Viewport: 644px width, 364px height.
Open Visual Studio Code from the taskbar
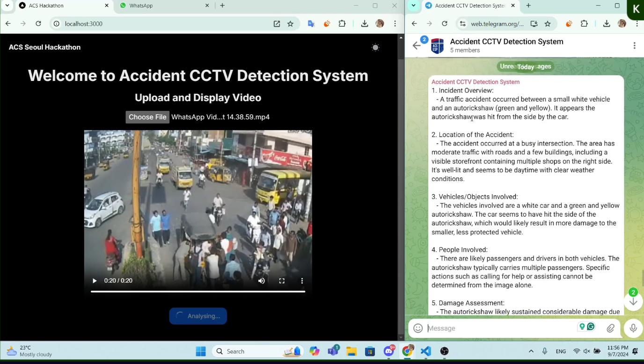425,351
